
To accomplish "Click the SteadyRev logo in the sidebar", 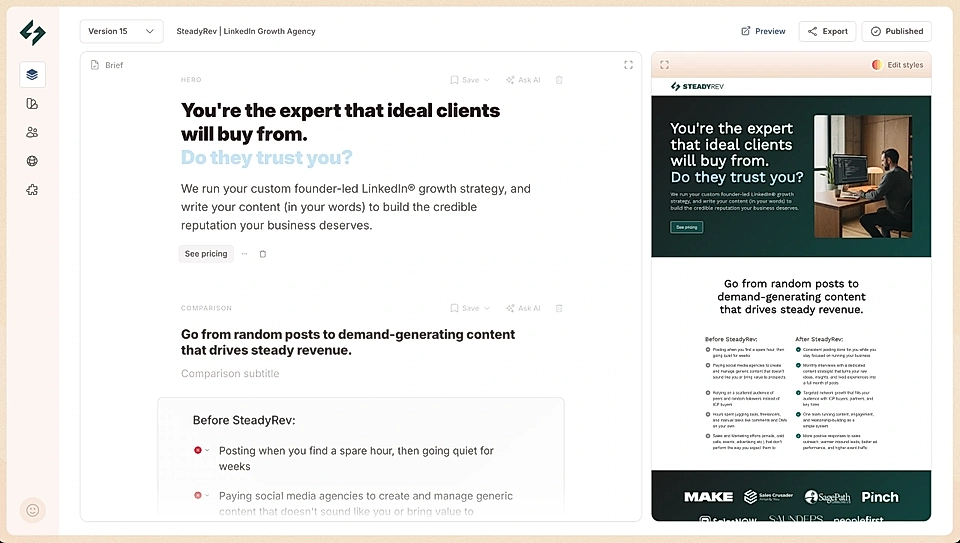I will click(x=32, y=32).
